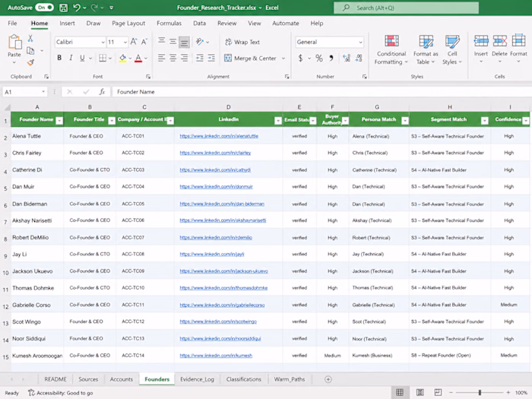Toggle Wrap Text

(x=242, y=42)
